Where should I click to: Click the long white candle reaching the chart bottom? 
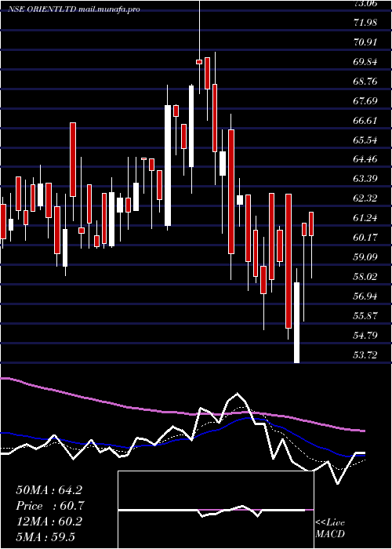[x=296, y=322]
